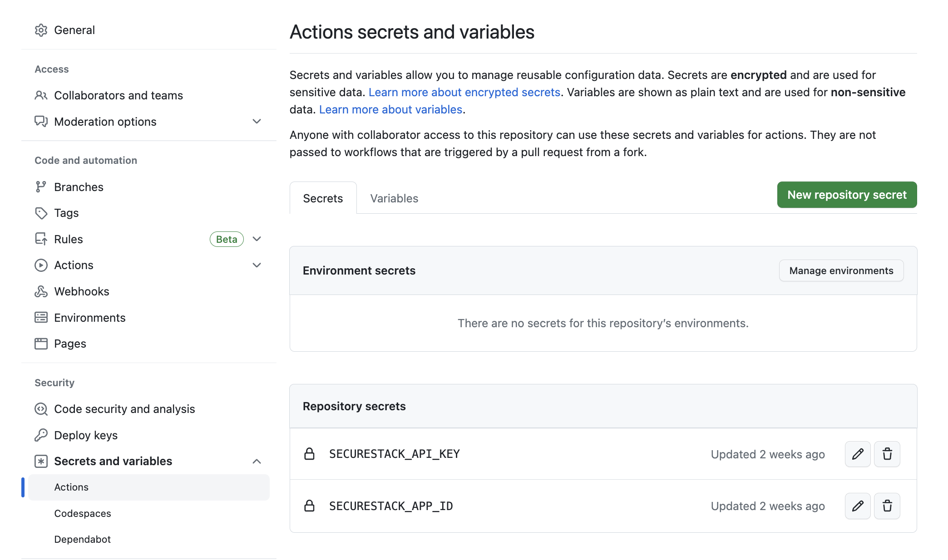Delete the SECURESTACK_API_KEY secret with trash icon

click(x=887, y=454)
